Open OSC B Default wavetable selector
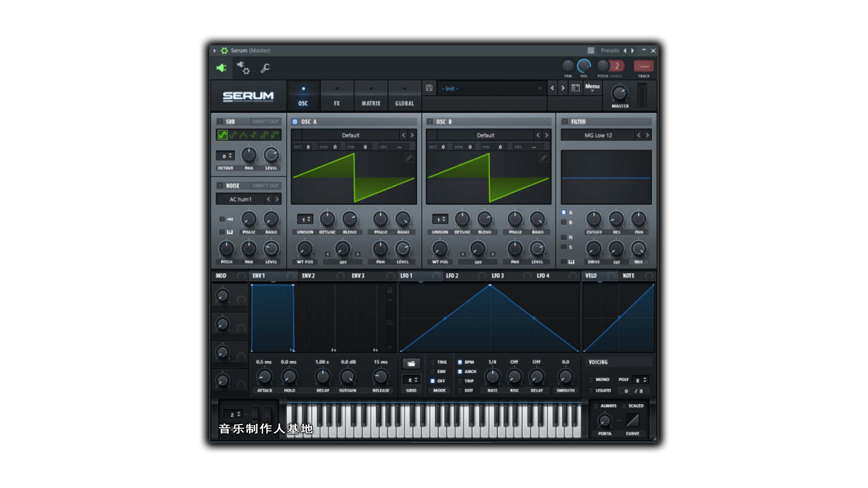The height and width of the screenshot is (488, 868). pos(486,135)
